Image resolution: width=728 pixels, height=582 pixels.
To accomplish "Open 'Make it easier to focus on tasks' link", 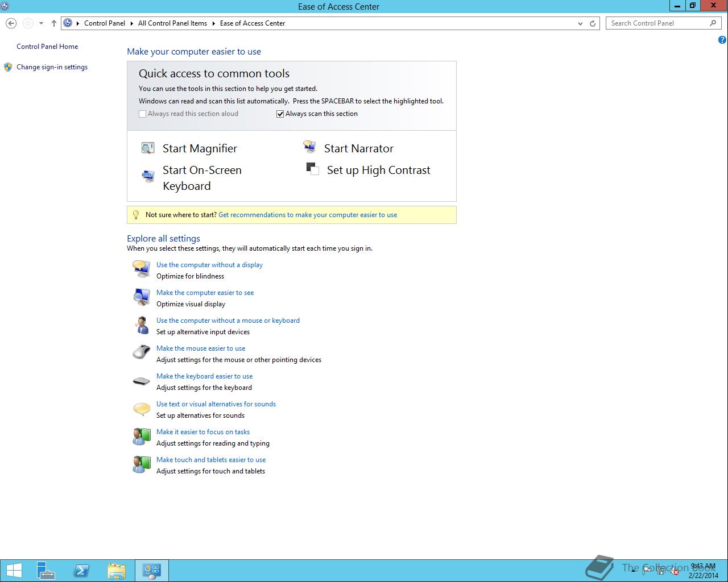I will pyautogui.click(x=203, y=432).
